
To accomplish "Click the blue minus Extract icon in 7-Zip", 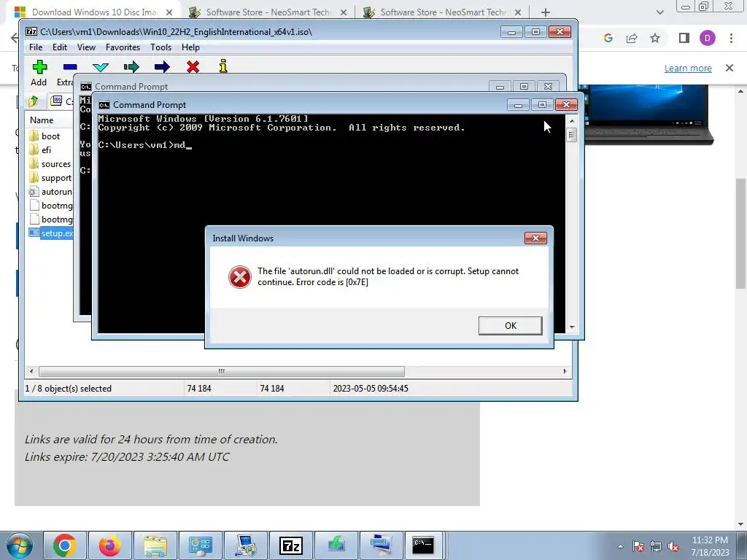I will tap(70, 67).
